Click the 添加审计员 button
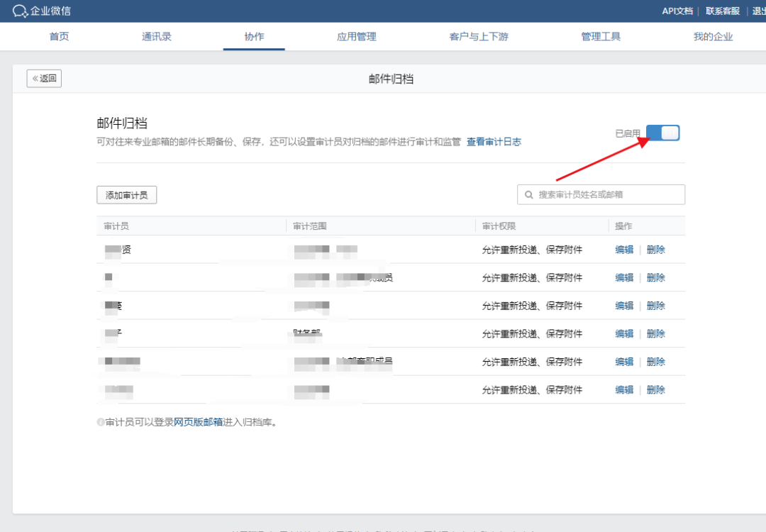Screen dimensions: 766x532 pyautogui.click(x=126, y=194)
